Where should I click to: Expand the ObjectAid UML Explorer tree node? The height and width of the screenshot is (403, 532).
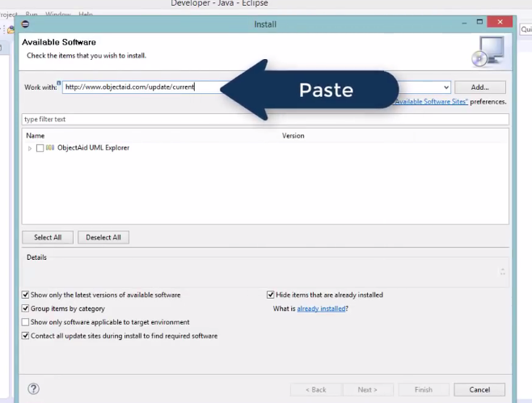point(30,148)
